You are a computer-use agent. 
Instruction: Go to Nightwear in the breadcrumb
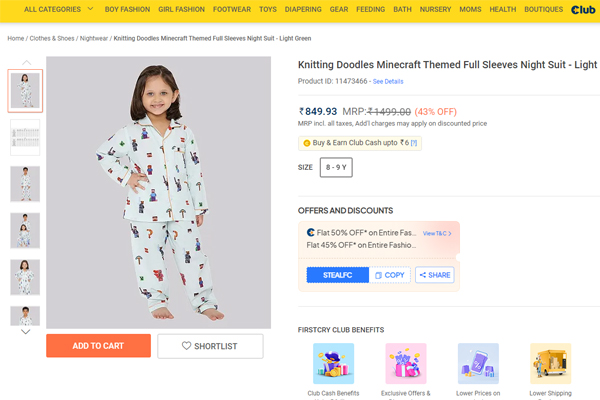(94, 38)
